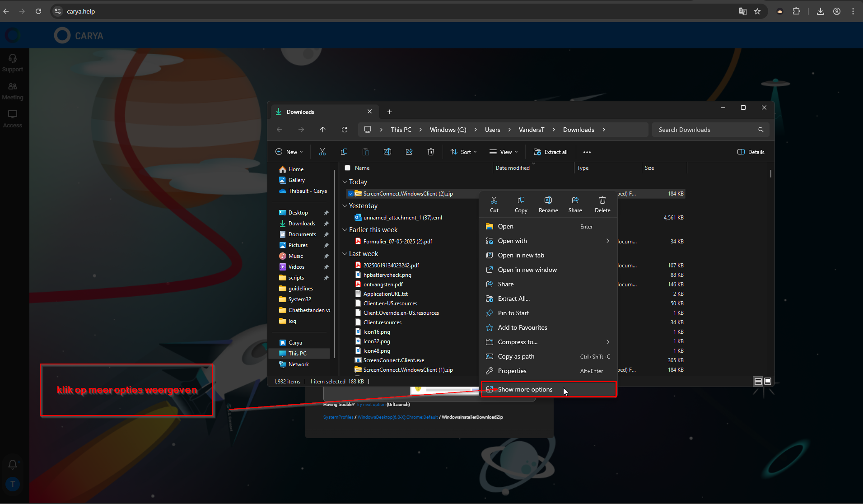The height and width of the screenshot is (504, 863).
Task: Choose Copy as path
Action: (x=548, y=356)
